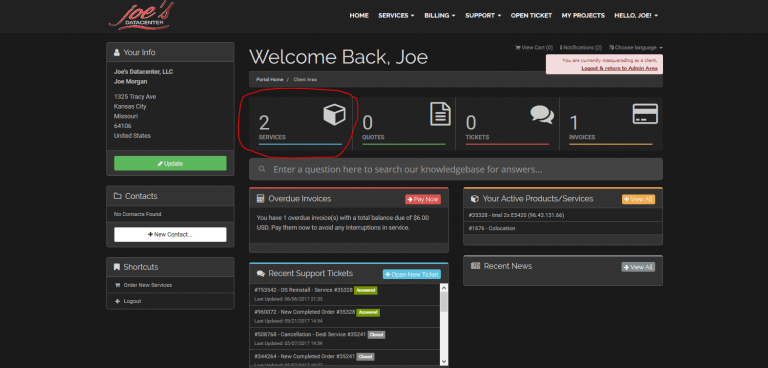Click the Logout shortcut link
The width and height of the screenshot is (768, 368).
click(132, 301)
